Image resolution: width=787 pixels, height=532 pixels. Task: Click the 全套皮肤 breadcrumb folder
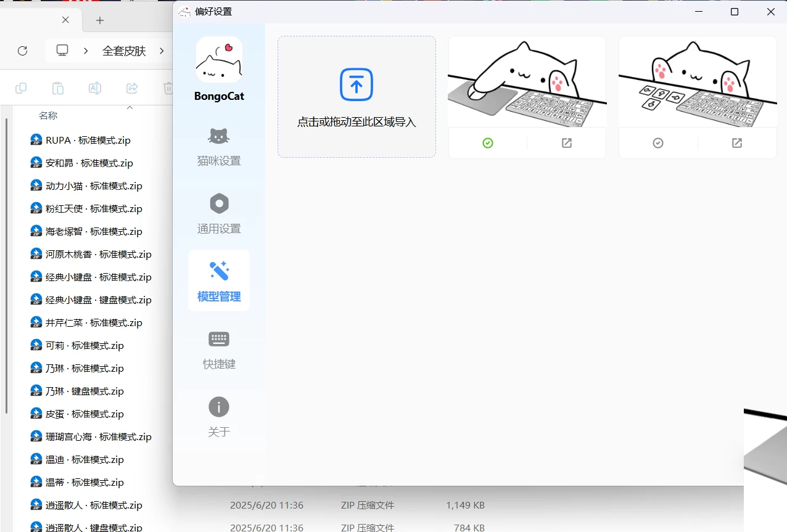coord(124,51)
